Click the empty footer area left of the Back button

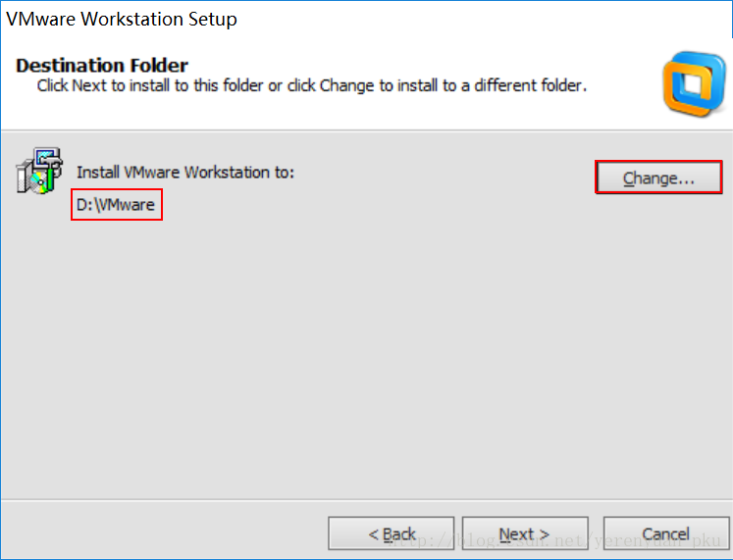point(157,534)
